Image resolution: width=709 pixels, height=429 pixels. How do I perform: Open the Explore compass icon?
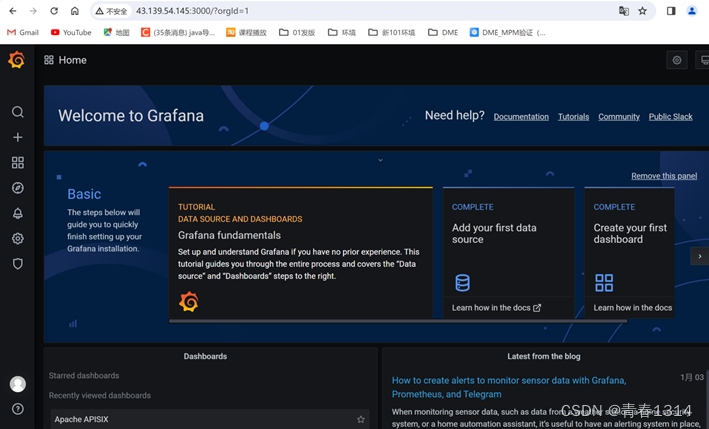pyautogui.click(x=18, y=188)
